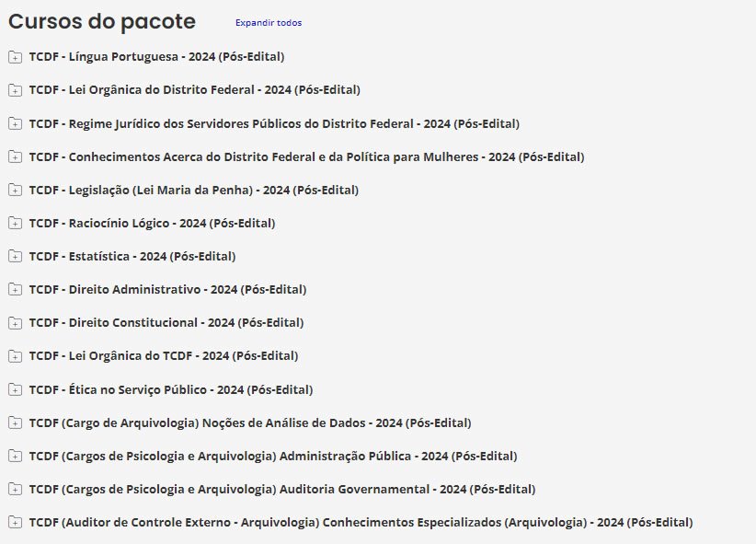The width and height of the screenshot is (756, 544).
Task: Click folder icon next to Lei Orgânica do Distrito Federal
Action: pos(15,90)
